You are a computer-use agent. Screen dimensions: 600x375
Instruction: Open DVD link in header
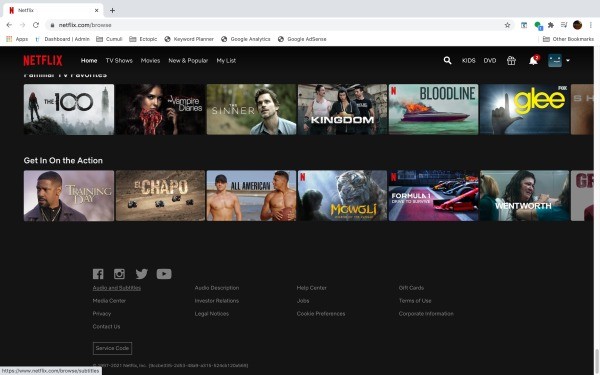point(490,60)
